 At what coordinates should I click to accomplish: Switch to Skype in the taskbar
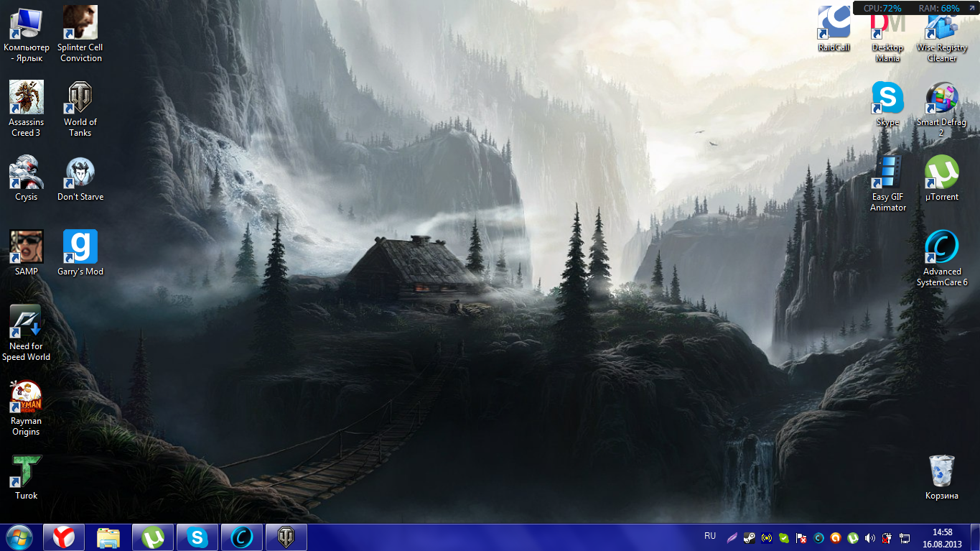pos(197,537)
